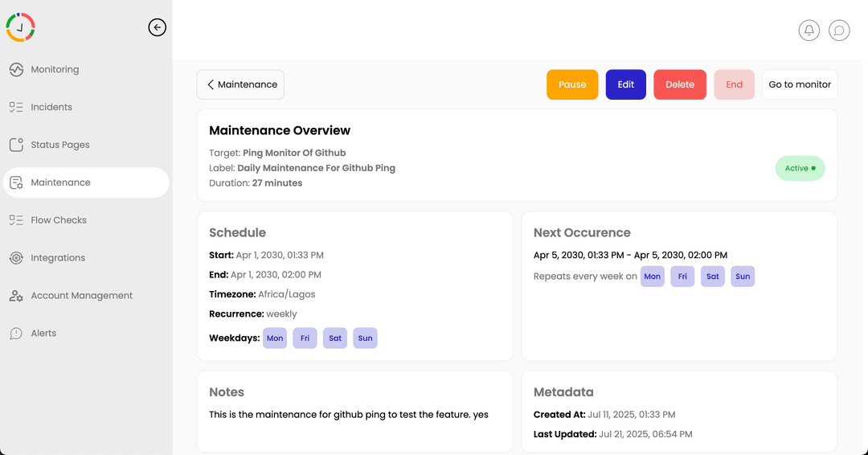Screen dimensions: 868x455
Task: Click the Active status badge
Action: [800, 168]
